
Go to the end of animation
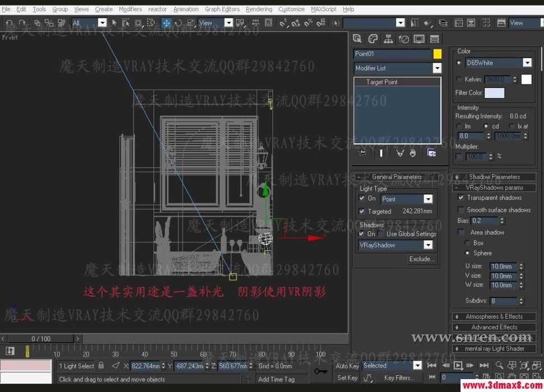483,365
